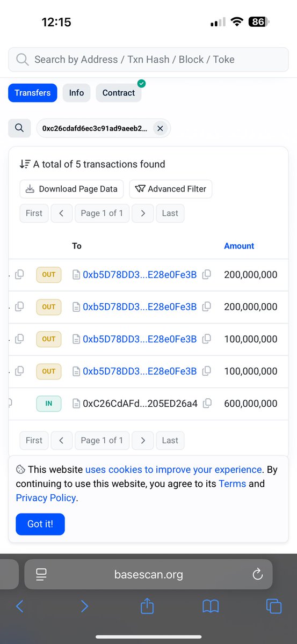297x644 pixels.
Task: Reload the page in Safari
Action: (x=257, y=575)
